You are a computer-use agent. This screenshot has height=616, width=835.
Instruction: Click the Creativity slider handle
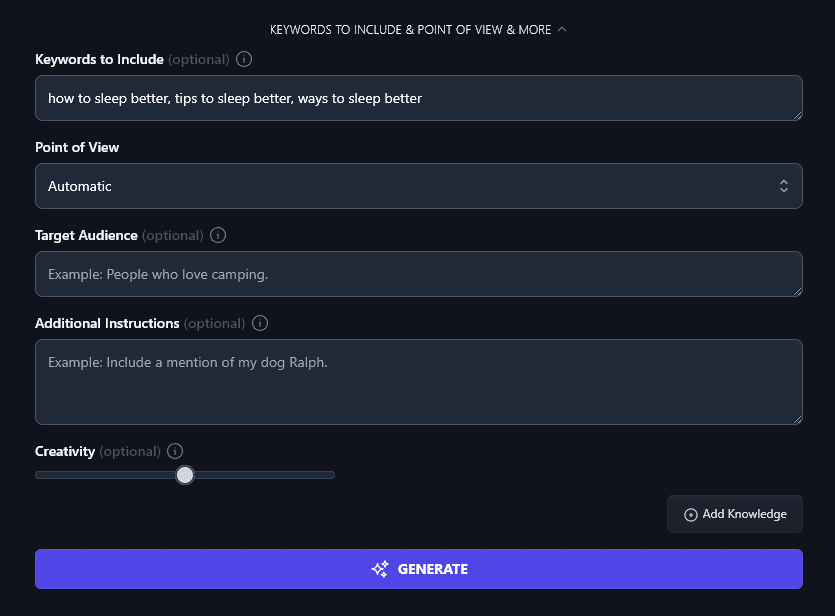185,475
